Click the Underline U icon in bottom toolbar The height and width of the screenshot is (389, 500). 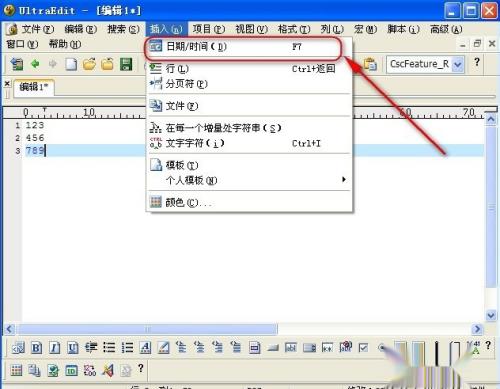coord(73,348)
